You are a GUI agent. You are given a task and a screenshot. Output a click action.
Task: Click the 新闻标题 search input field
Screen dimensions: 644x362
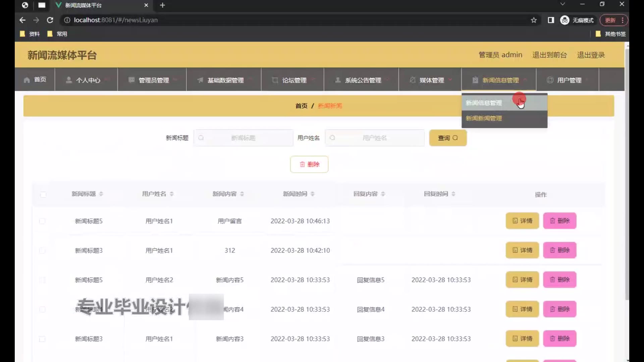pyautogui.click(x=244, y=138)
